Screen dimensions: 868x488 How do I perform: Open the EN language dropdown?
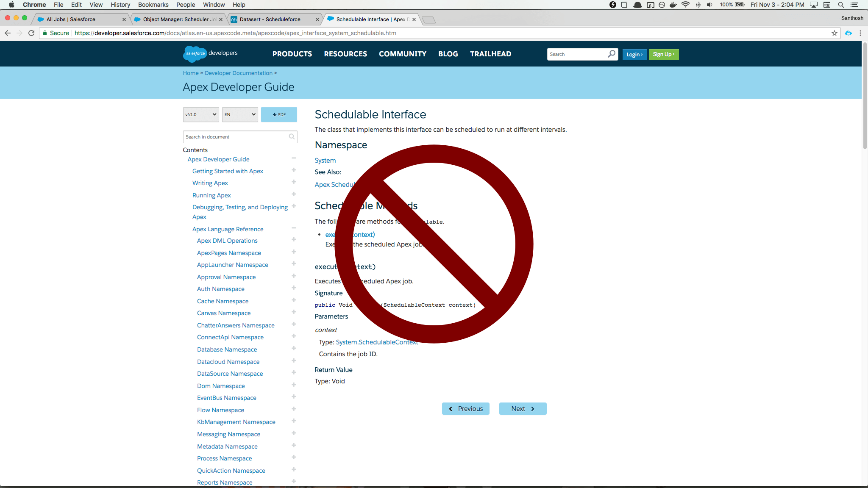240,114
